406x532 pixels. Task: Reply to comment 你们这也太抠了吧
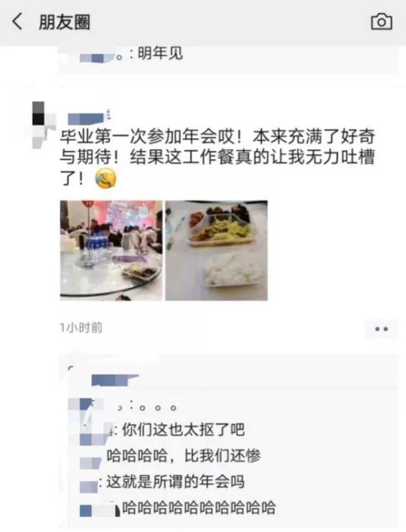tap(183, 430)
